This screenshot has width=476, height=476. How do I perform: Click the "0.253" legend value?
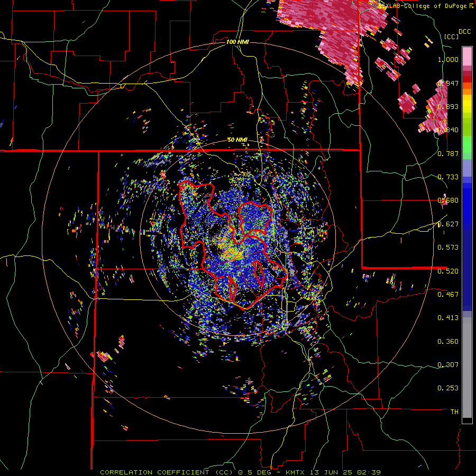click(448, 388)
